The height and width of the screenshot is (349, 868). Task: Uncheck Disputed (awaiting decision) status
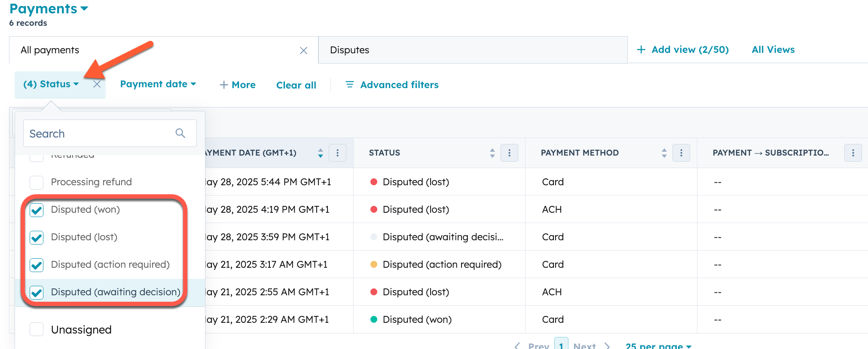(x=37, y=292)
